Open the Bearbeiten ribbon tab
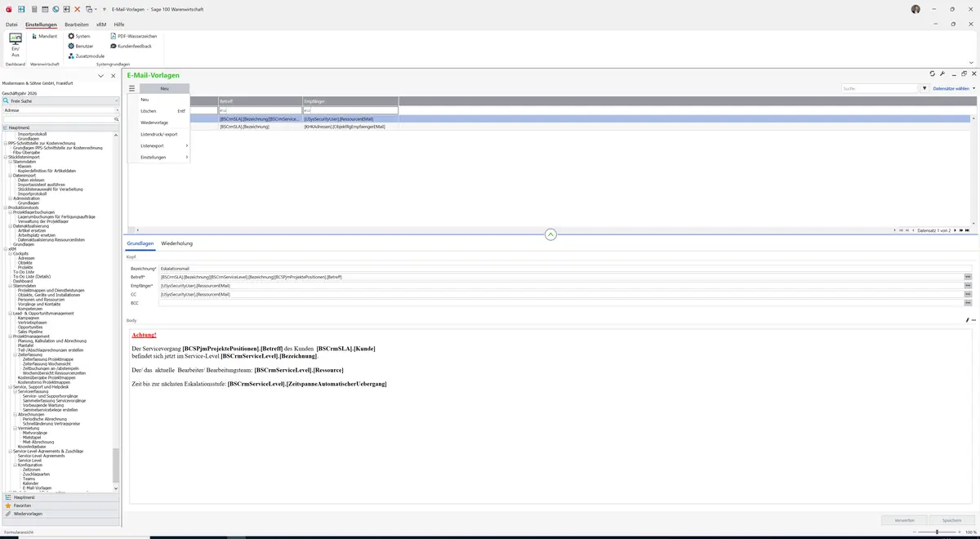This screenshot has width=980, height=539. (77, 24)
